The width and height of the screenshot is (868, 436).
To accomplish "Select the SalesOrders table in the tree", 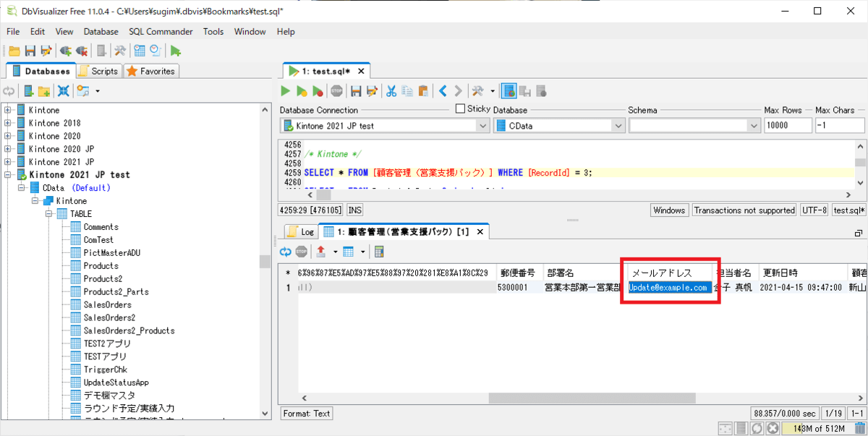I will point(107,304).
